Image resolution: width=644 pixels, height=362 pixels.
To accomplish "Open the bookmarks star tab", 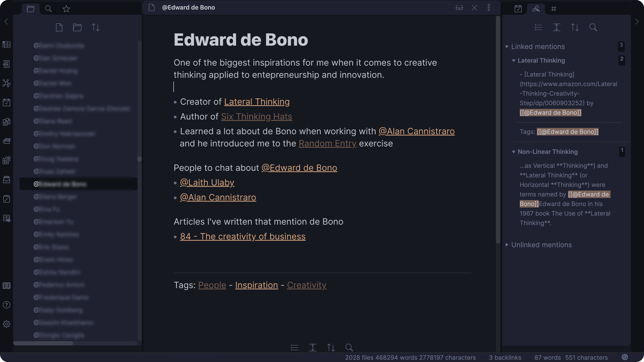I will (x=66, y=9).
